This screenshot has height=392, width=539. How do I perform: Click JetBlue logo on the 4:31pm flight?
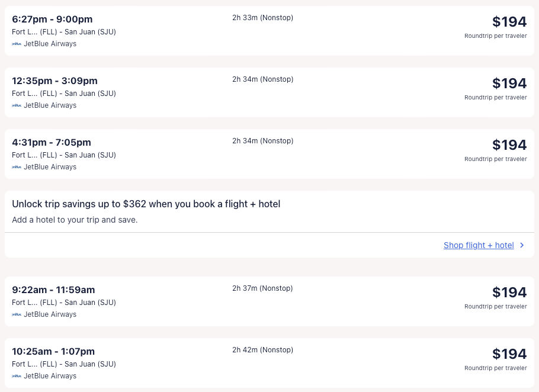tap(17, 167)
